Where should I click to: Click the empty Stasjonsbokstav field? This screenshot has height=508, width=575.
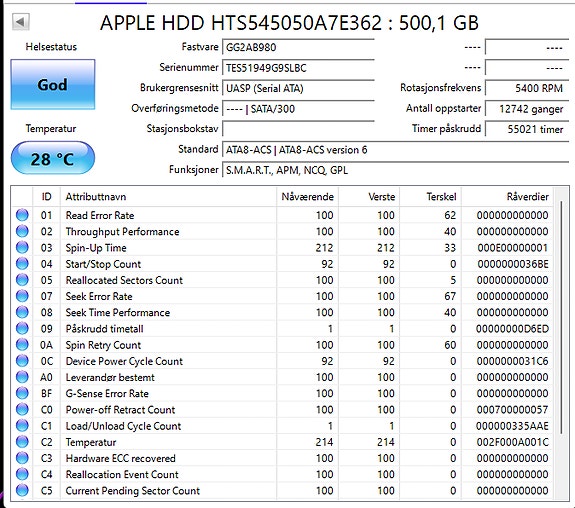click(298, 129)
